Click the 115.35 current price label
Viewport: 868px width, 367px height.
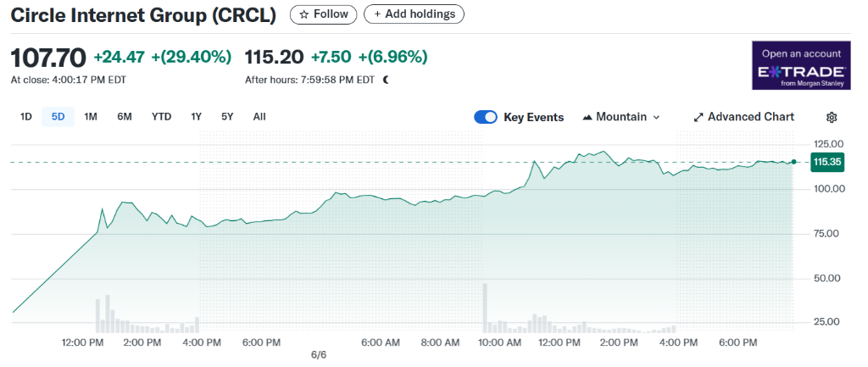pos(826,161)
